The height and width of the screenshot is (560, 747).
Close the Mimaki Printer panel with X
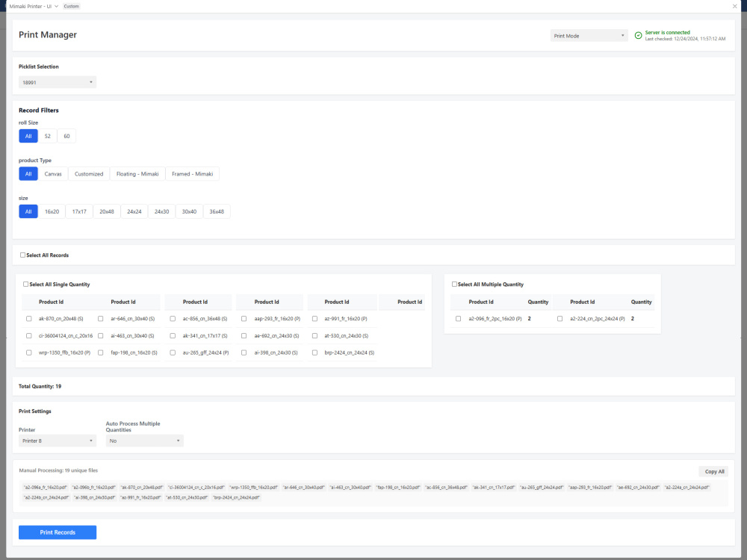pos(734,6)
